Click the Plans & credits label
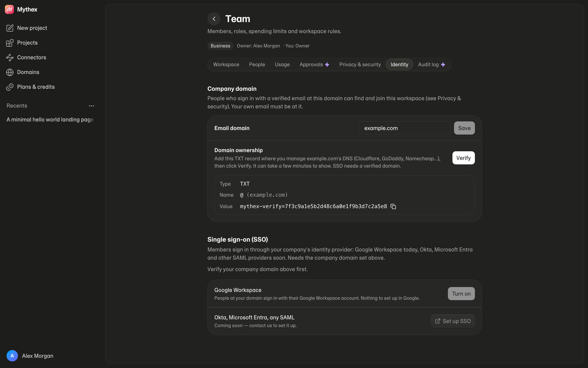 (36, 87)
